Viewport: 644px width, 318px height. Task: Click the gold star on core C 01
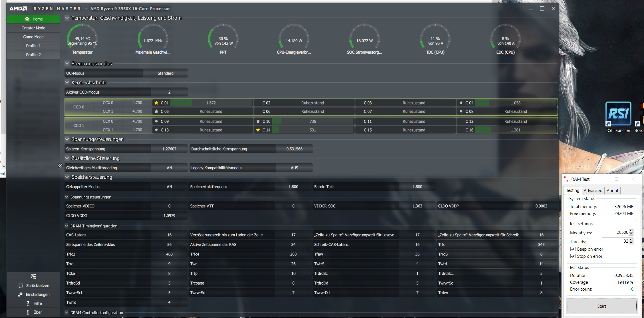(x=156, y=103)
